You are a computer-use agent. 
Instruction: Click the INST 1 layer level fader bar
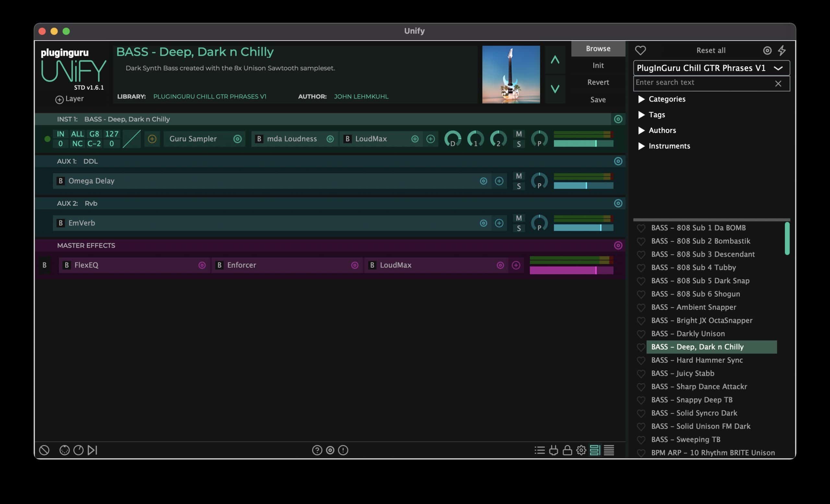coord(583,144)
